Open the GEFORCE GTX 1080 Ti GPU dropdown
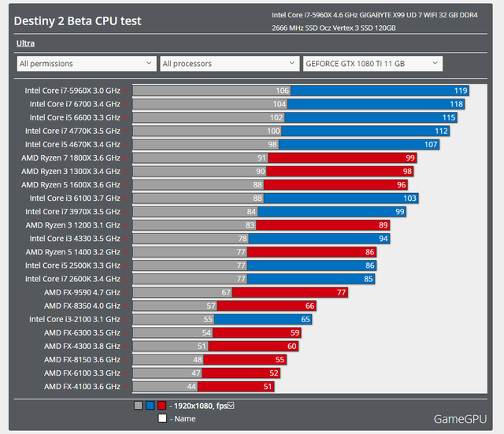The width and height of the screenshot is (504, 434). coord(372,64)
